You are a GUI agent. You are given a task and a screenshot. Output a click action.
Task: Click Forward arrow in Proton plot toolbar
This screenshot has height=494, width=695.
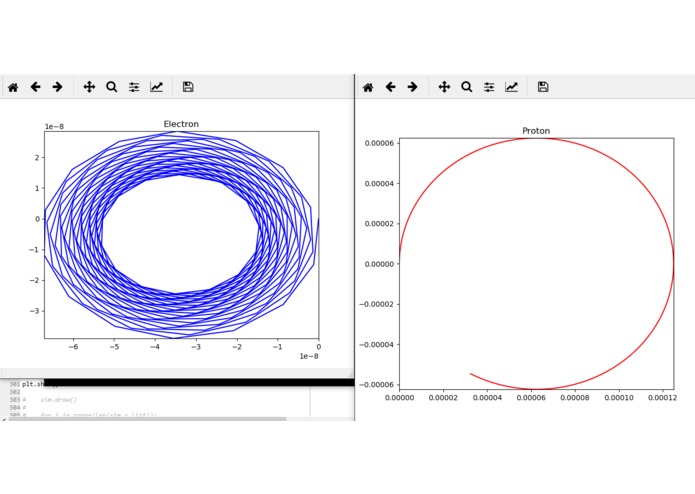pyautogui.click(x=413, y=87)
